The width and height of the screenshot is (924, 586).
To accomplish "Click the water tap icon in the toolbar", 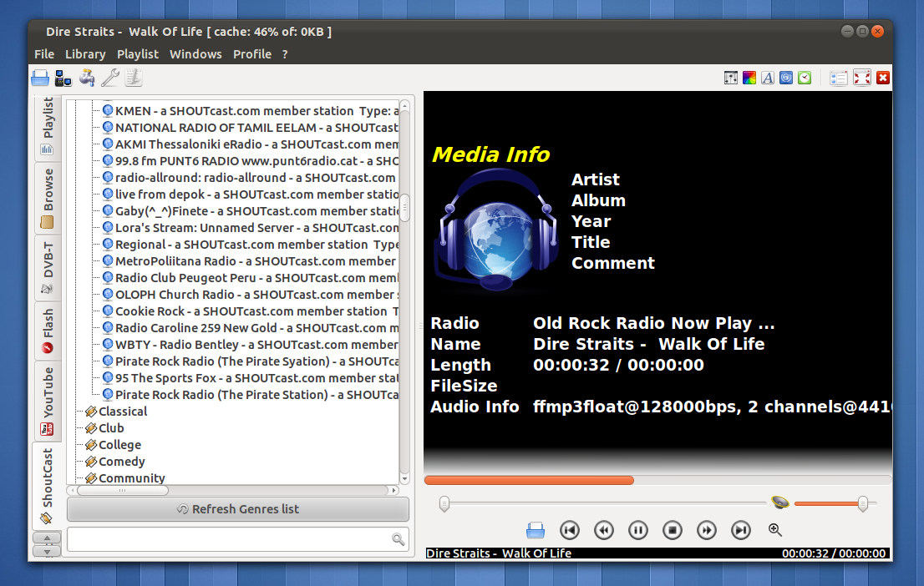I will (x=87, y=78).
